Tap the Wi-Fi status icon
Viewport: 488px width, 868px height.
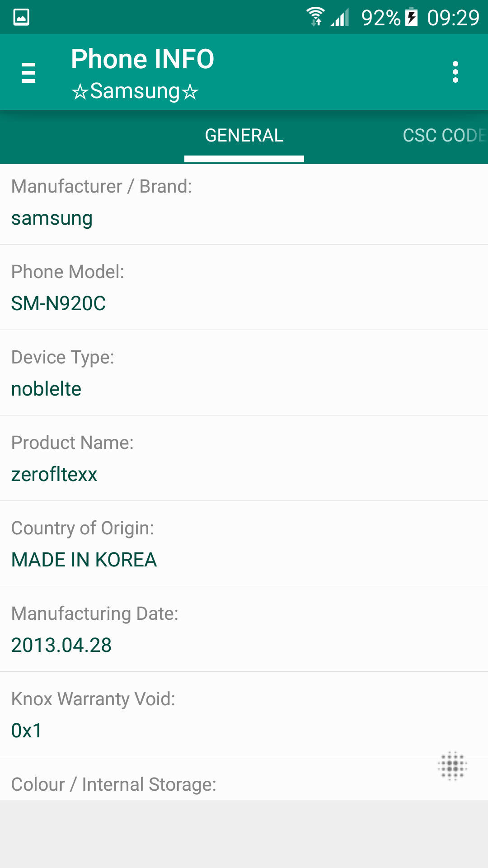pos(315,17)
